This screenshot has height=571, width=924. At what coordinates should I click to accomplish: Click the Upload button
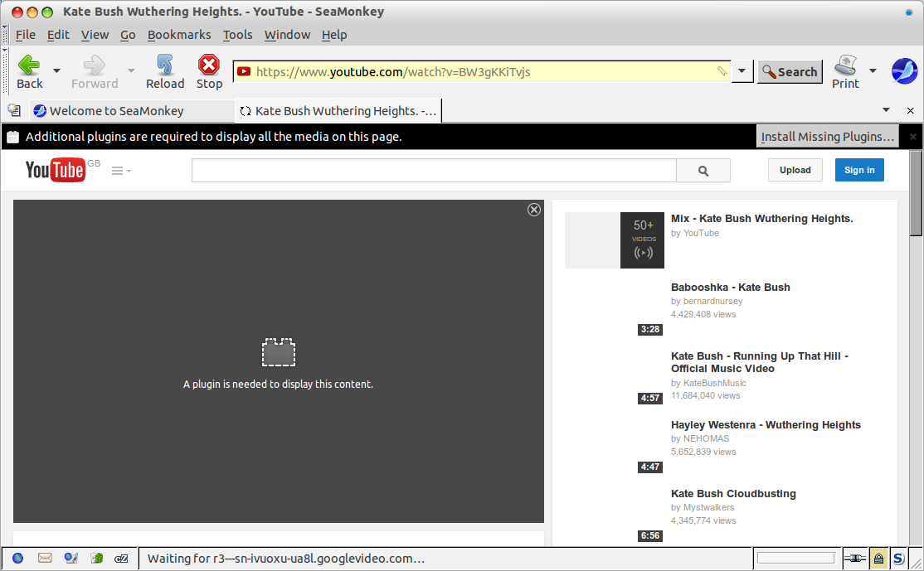795,170
